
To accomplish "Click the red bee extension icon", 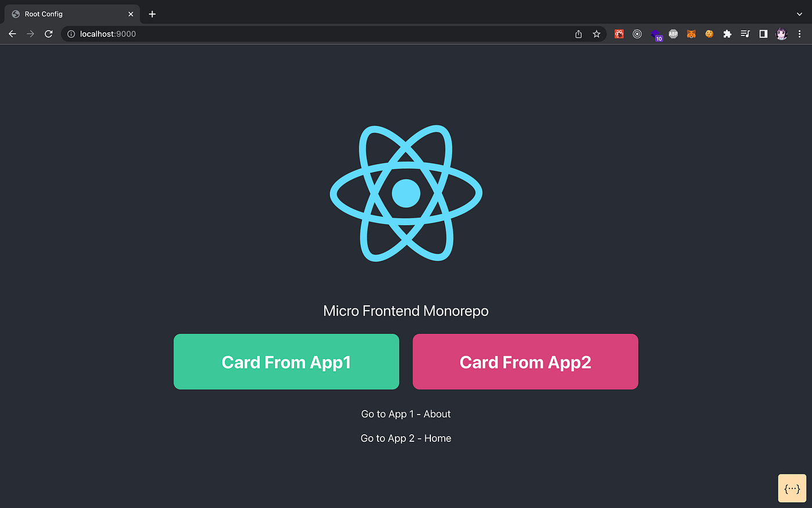I will point(619,34).
